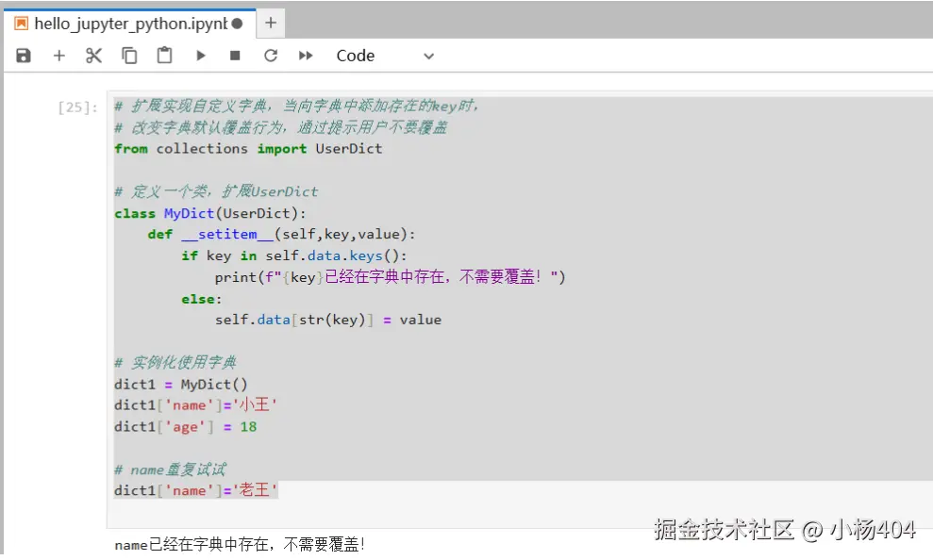Image resolution: width=933 pixels, height=560 pixels.
Task: Click the print statement line
Action: tap(391, 277)
